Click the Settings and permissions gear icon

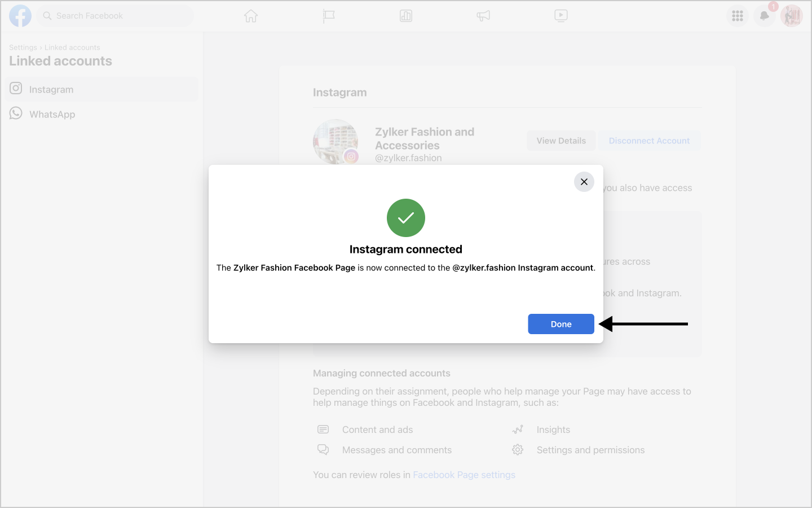coord(518,450)
